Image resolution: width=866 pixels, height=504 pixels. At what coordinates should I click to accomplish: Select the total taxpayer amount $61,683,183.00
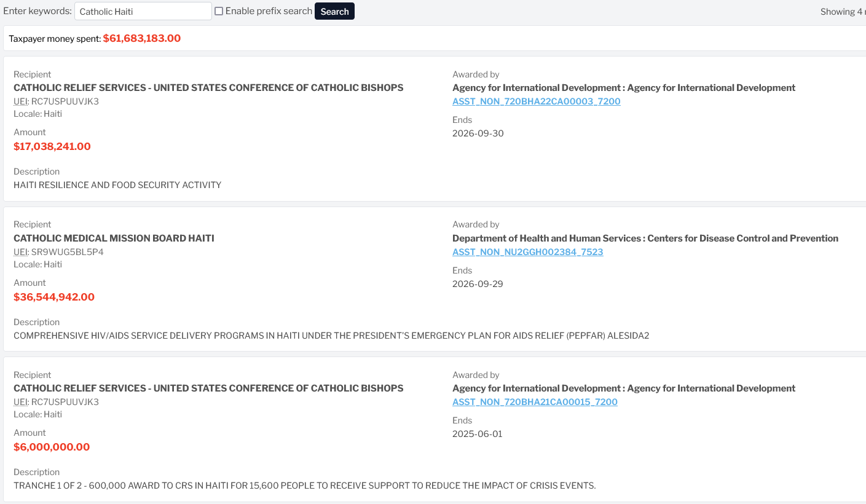[142, 38]
